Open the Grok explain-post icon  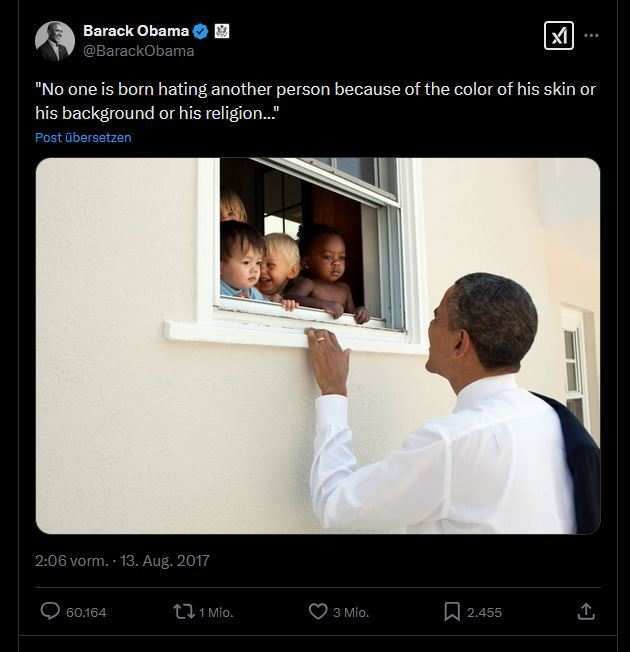(x=558, y=35)
